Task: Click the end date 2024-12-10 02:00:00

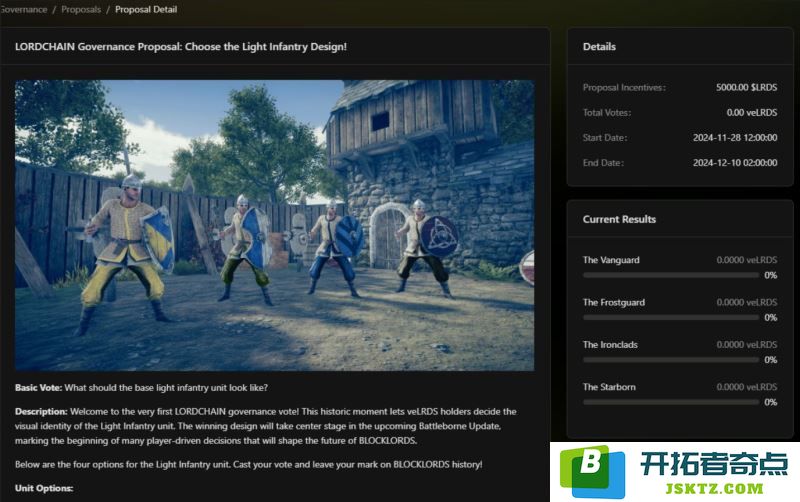Action: [735, 162]
